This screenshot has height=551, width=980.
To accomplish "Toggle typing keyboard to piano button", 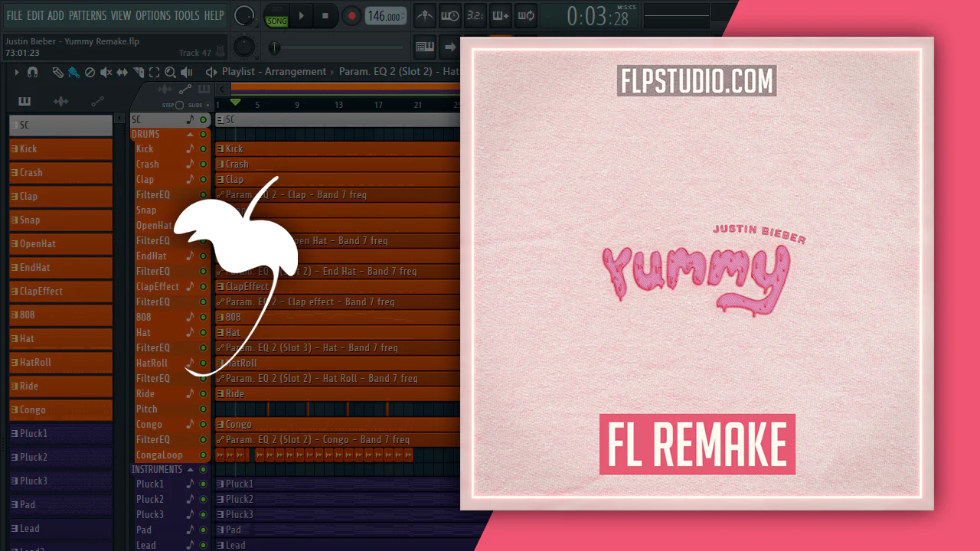I will pos(425,47).
